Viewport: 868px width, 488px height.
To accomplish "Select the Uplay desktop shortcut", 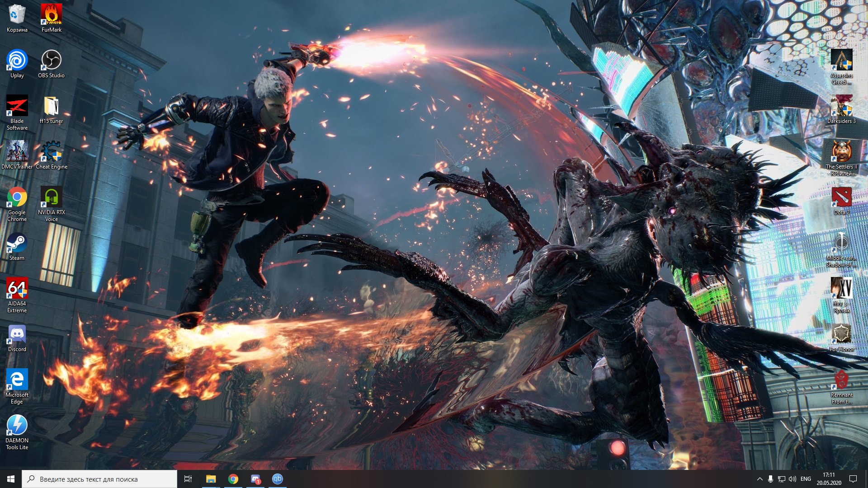I will tap(17, 63).
